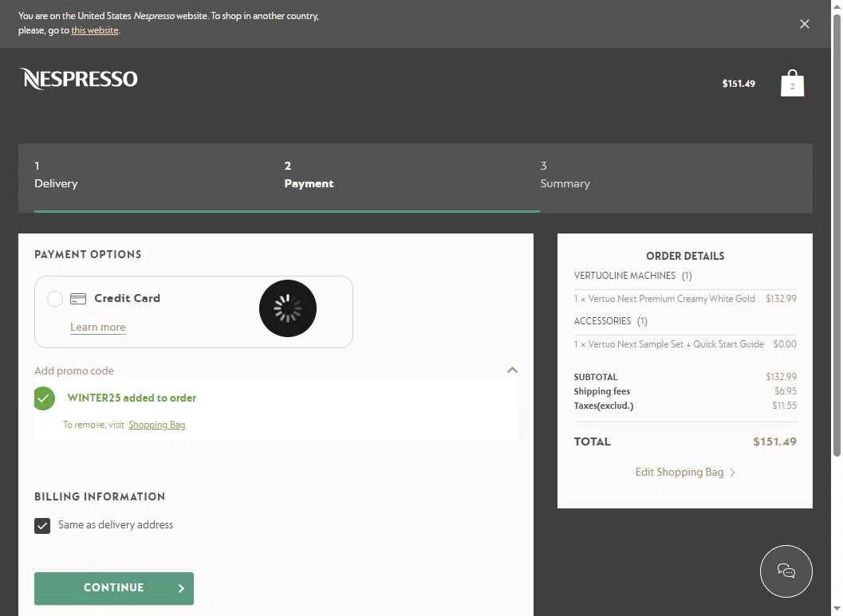843x616 pixels.
Task: Click the Vertuo Next Sample Set item
Action: point(668,343)
